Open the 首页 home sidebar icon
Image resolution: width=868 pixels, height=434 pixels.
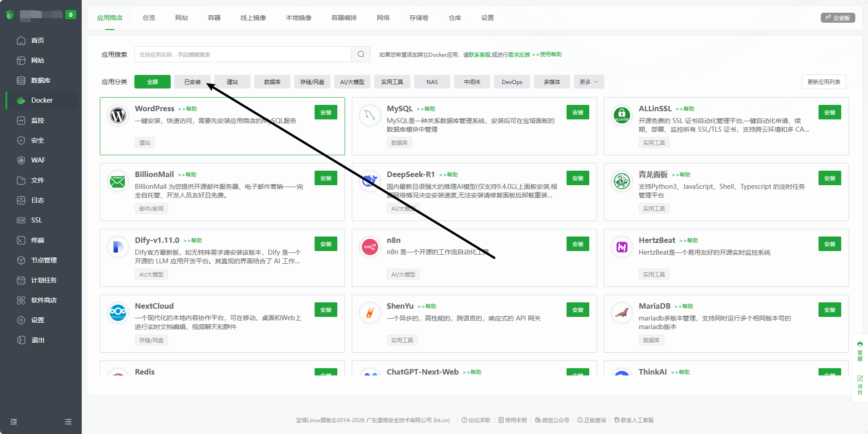tap(21, 40)
